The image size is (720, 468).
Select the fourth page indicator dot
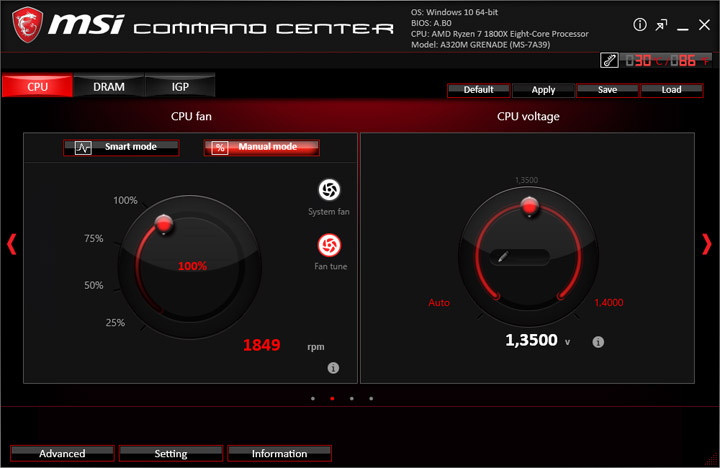tap(371, 399)
